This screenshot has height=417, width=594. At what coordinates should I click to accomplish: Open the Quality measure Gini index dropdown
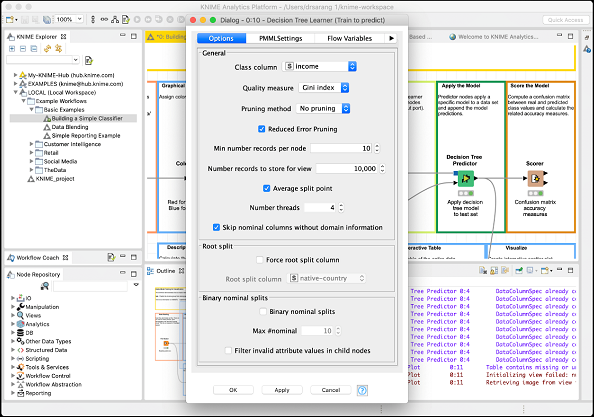tap(324, 88)
